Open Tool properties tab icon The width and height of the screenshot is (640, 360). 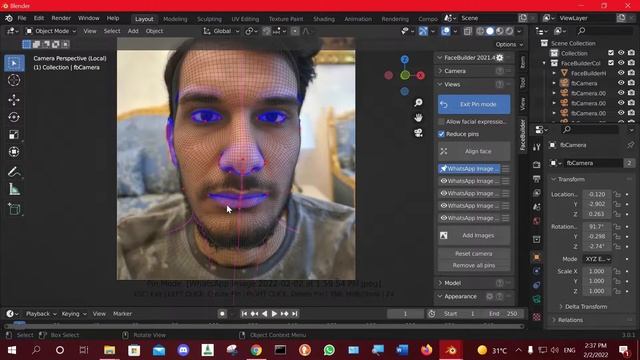pos(536,147)
